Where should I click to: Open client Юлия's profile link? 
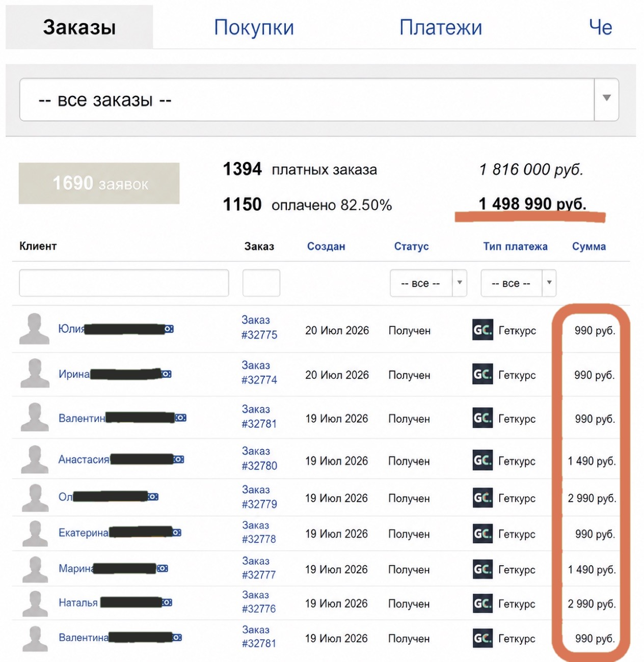tap(71, 329)
